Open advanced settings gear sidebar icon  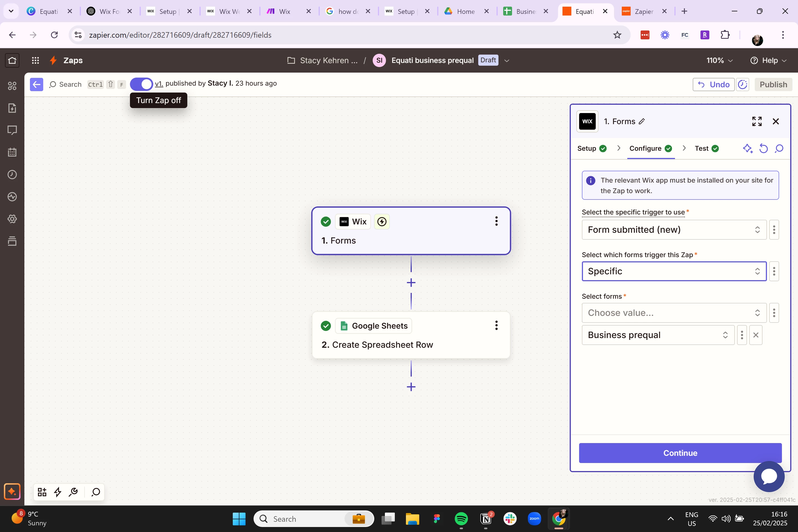12,219
